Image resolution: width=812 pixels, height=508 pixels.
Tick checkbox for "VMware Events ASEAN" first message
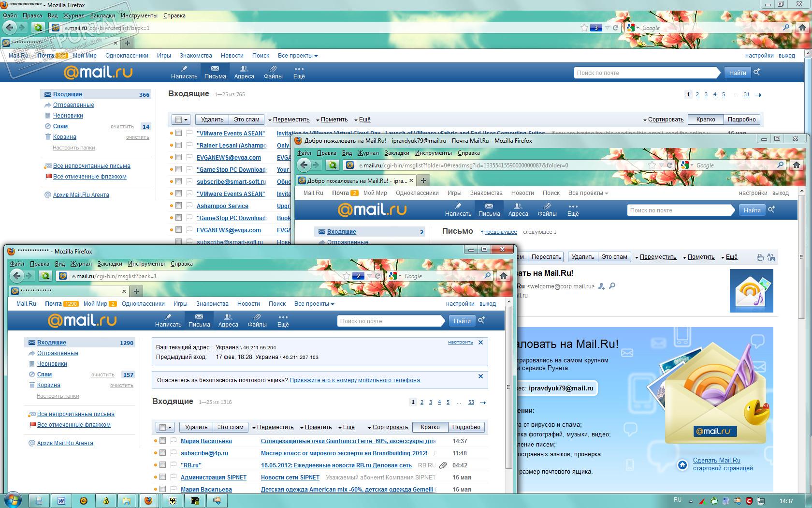179,133
